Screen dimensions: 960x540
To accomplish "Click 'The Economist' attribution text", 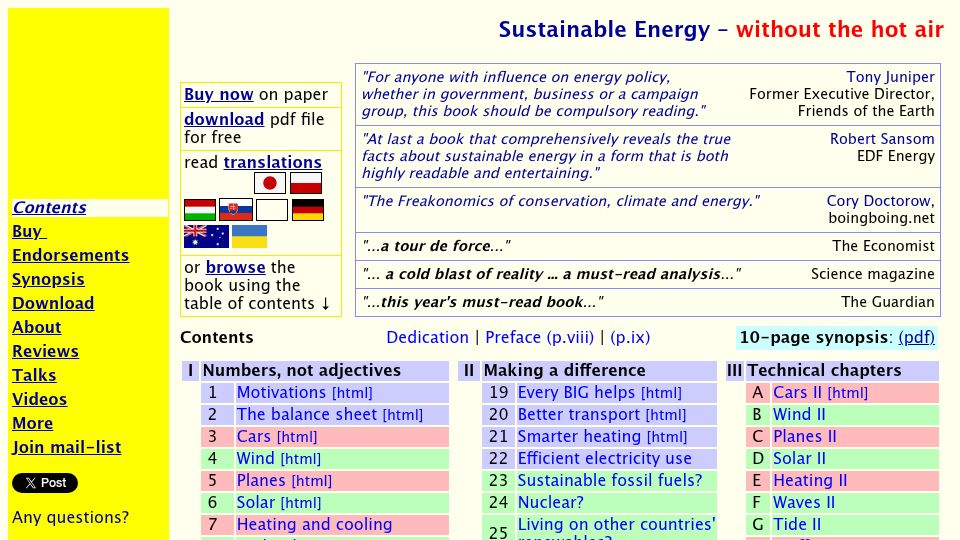I will [883, 246].
